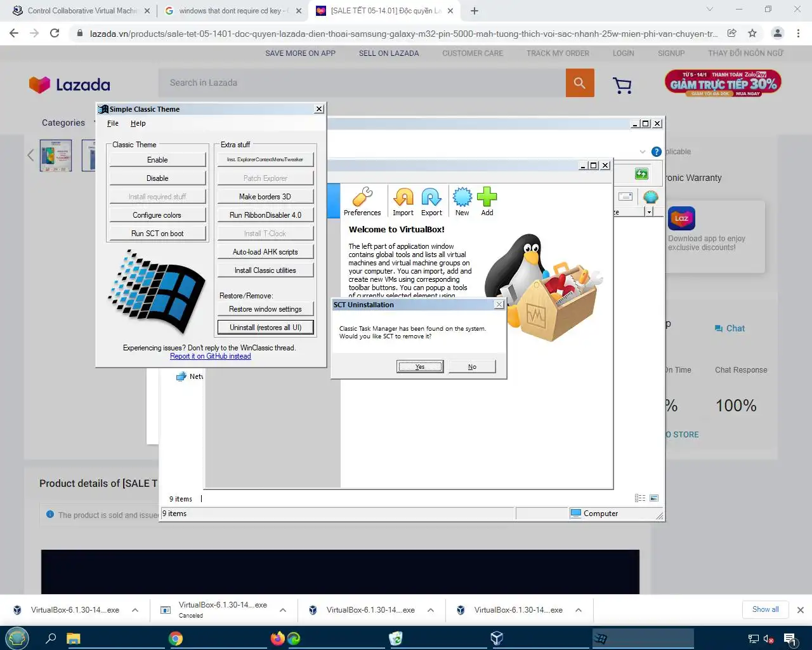Click Disable in Classic Theme group
The width and height of the screenshot is (812, 650).
[x=157, y=178]
